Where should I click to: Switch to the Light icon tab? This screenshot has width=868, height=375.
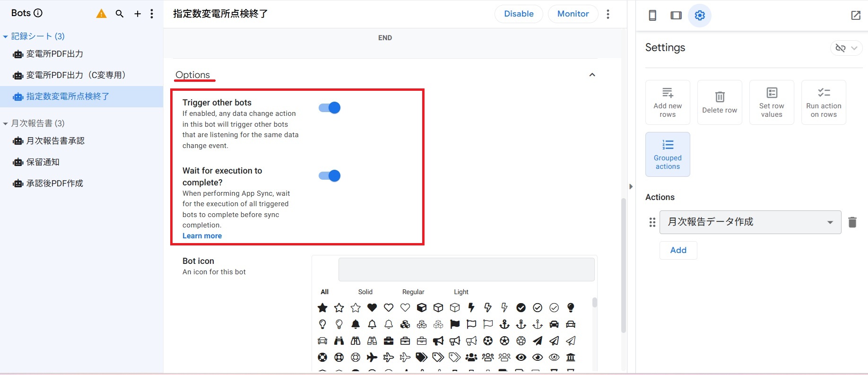point(461,292)
